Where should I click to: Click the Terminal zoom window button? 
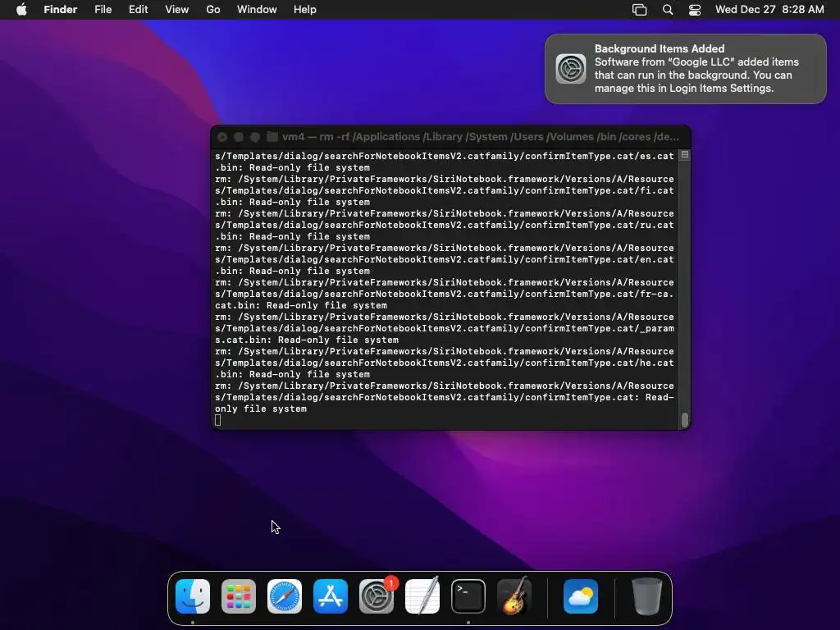point(255,137)
